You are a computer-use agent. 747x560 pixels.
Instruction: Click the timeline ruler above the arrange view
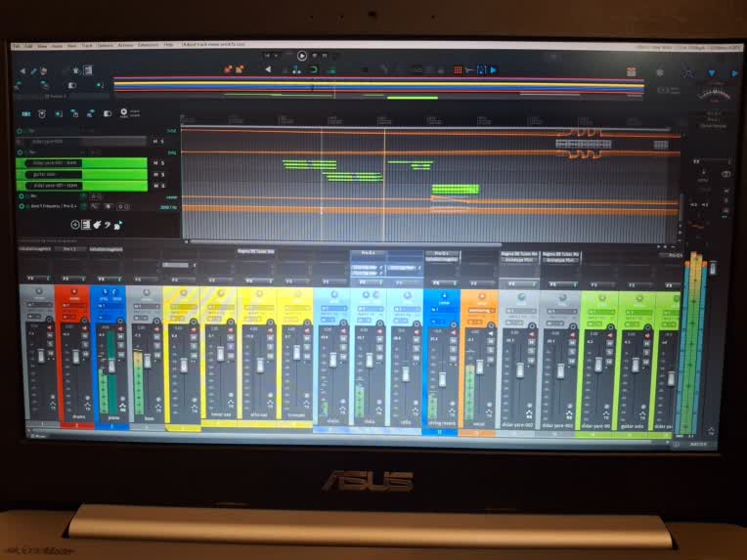tap(429, 119)
